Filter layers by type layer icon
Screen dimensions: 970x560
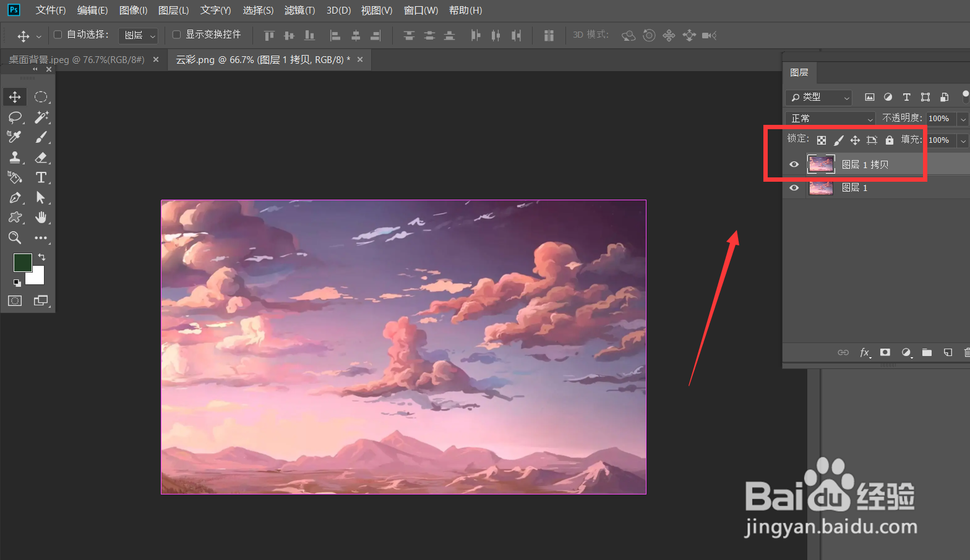click(906, 97)
